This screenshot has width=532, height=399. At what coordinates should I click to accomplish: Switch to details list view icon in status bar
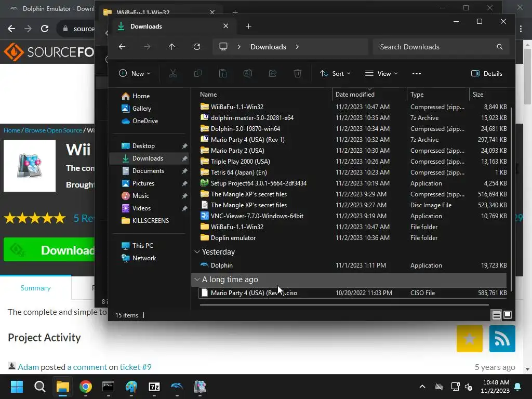496,315
